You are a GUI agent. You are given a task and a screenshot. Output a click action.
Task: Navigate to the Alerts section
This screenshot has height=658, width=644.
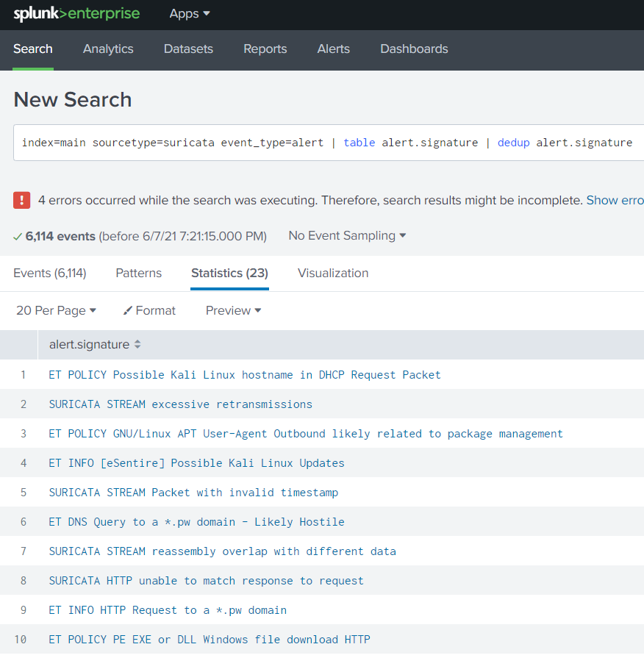pos(333,49)
